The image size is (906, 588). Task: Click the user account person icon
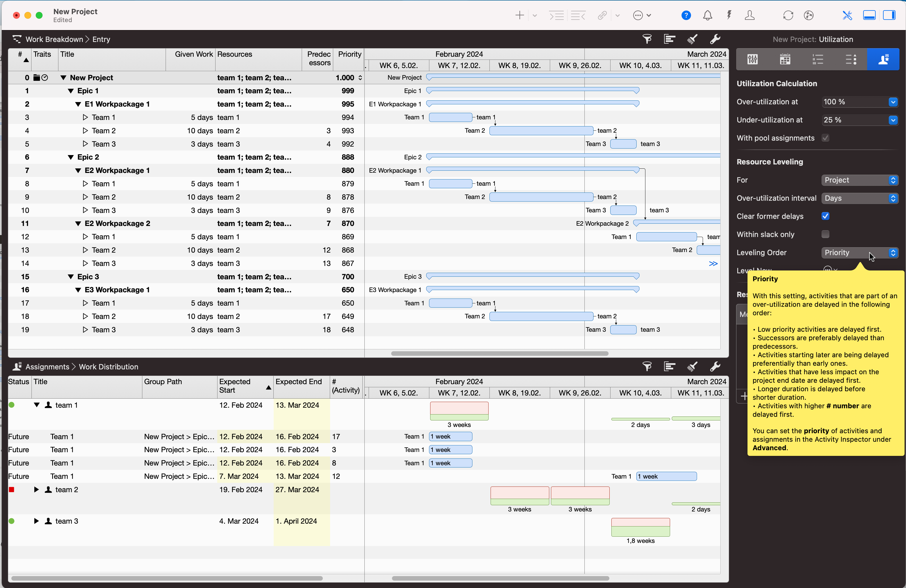(749, 15)
